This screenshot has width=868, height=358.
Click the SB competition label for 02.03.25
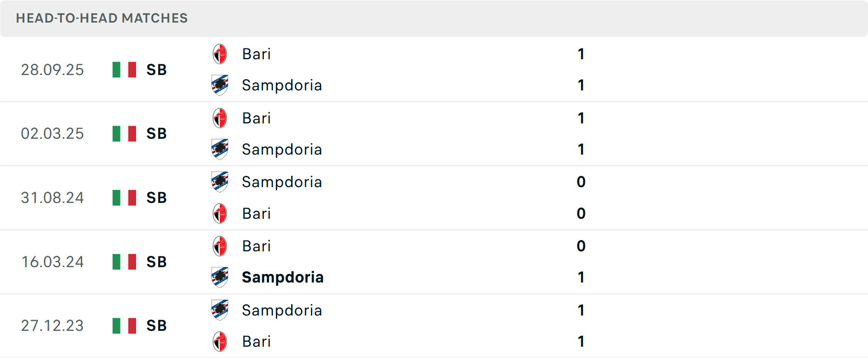point(156,133)
